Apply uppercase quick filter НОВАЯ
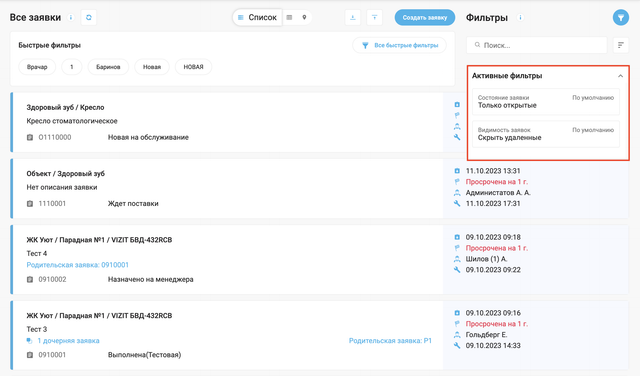Viewport: 640px width, 376px height. [x=193, y=67]
